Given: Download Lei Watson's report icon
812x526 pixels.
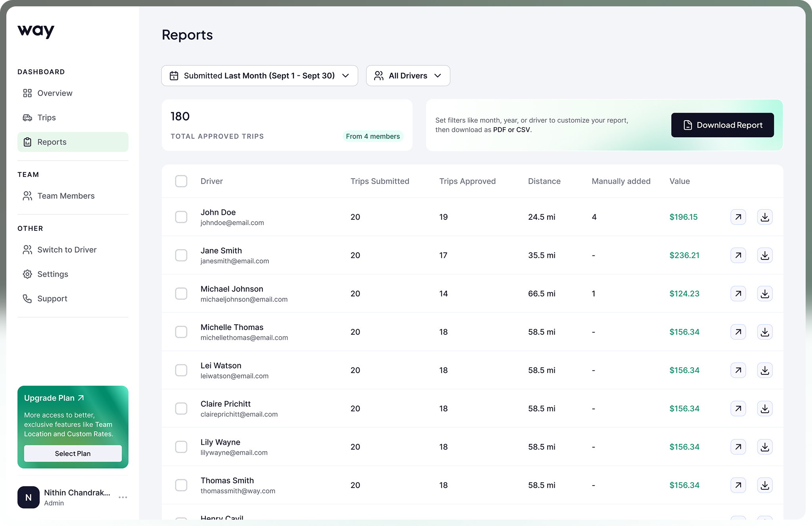Looking at the screenshot, I should click(x=765, y=371).
